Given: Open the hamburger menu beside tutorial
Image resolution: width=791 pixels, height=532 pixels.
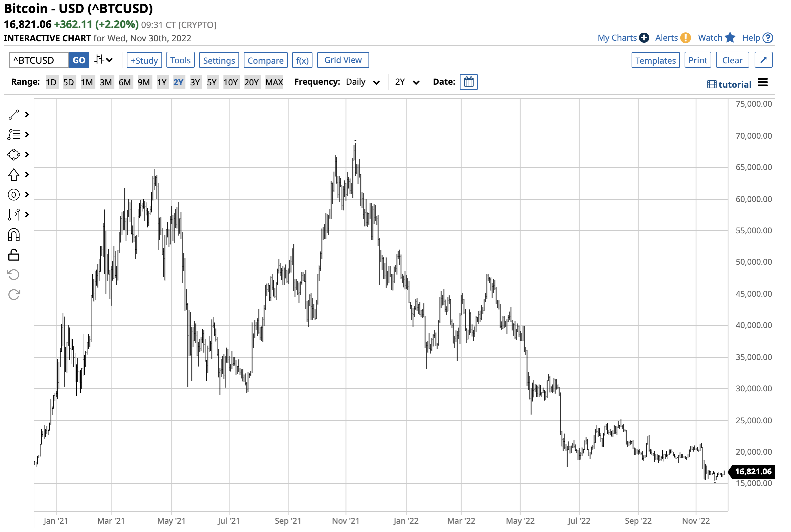Looking at the screenshot, I should [x=763, y=82].
